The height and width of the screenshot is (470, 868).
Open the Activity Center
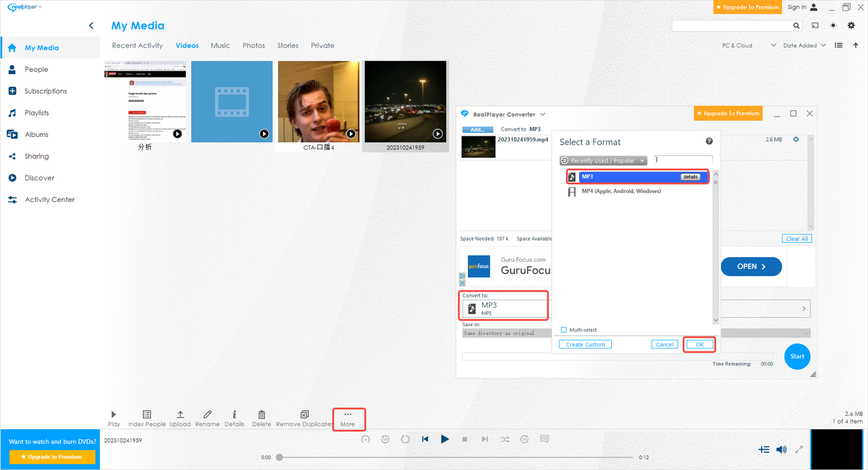(x=50, y=199)
